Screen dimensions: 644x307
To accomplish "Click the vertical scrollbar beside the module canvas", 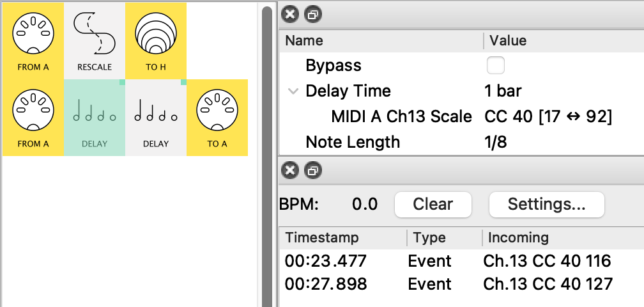I will point(267,153).
